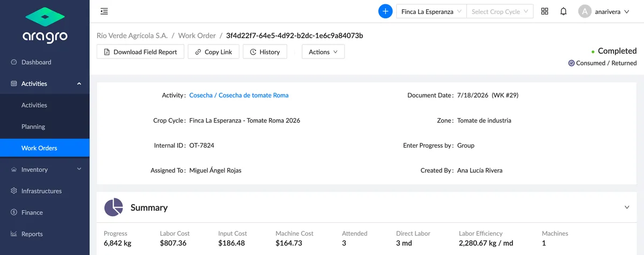The width and height of the screenshot is (644, 255).
Task: Click the Summary heading
Action: (x=149, y=208)
